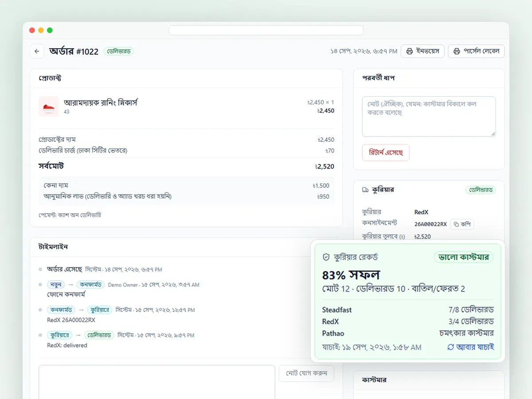
Task: Print the ইনভয়েস document
Action: 422,51
